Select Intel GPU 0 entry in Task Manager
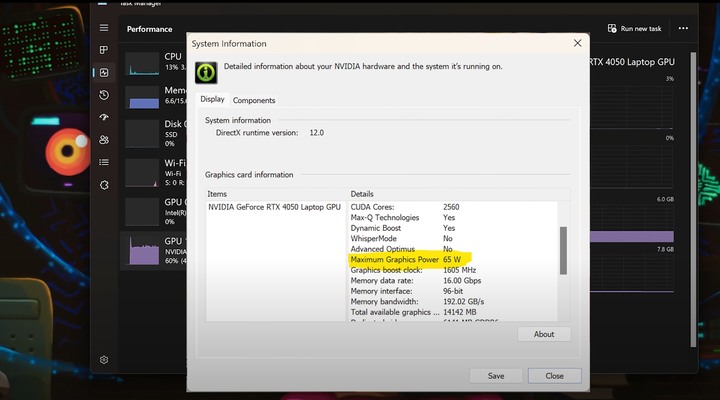The height and width of the screenshot is (400, 720). [x=155, y=211]
